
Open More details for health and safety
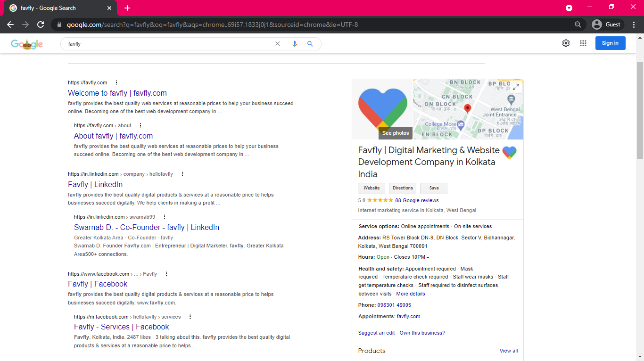[411, 294]
